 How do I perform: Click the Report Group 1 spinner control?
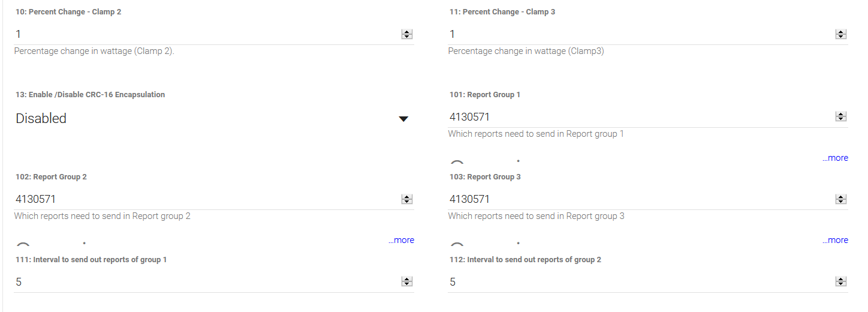tap(840, 117)
